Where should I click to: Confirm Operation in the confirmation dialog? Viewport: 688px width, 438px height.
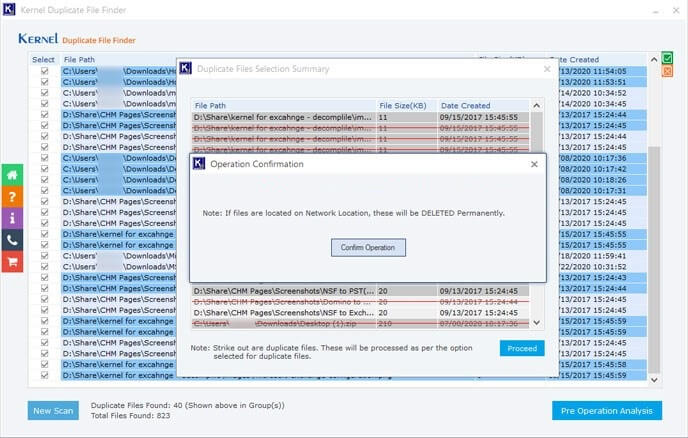point(368,248)
